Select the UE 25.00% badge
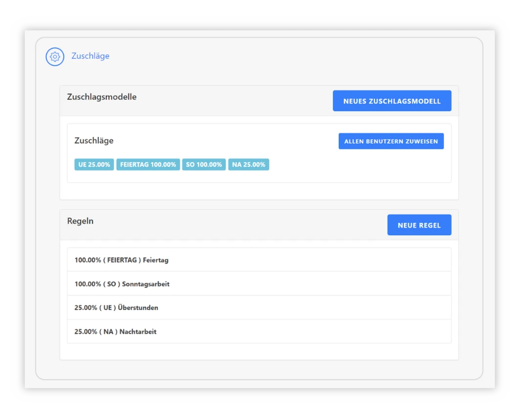 94,165
